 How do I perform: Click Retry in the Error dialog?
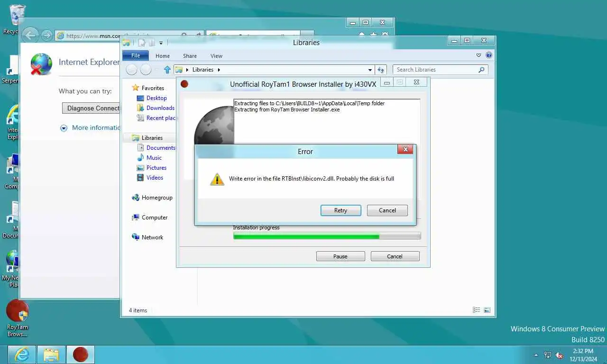[x=340, y=210]
